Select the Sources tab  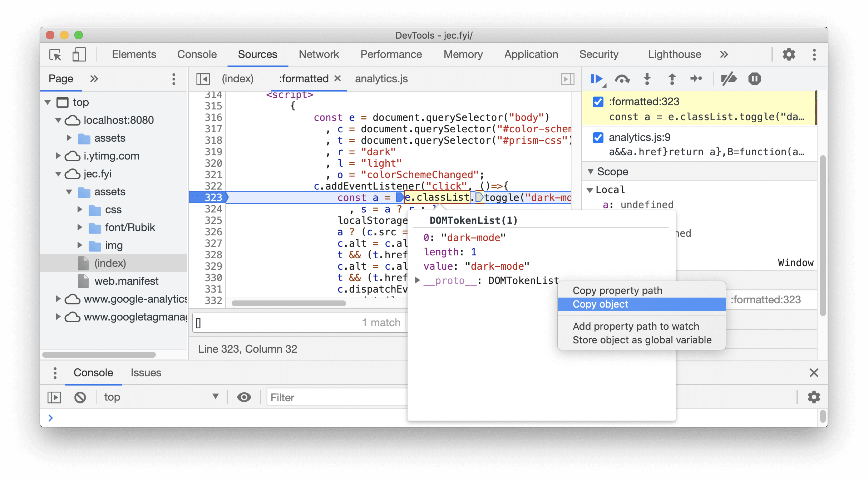pos(257,54)
